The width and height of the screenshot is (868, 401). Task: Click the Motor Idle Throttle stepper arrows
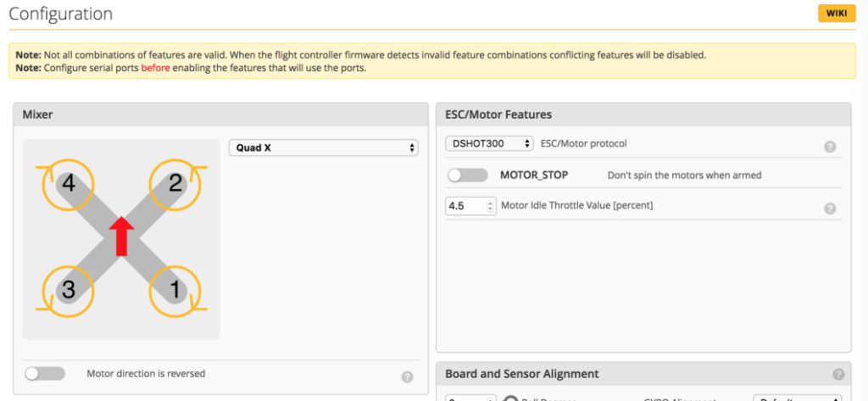coord(491,206)
